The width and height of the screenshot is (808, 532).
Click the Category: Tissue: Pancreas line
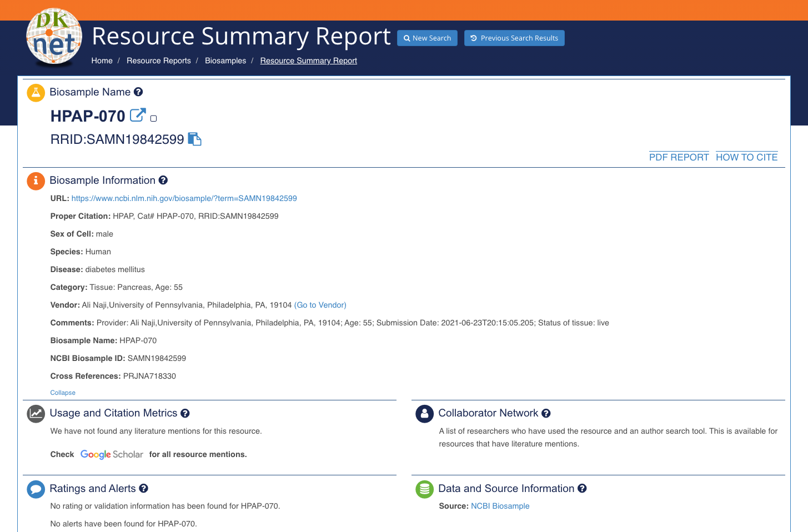point(116,287)
